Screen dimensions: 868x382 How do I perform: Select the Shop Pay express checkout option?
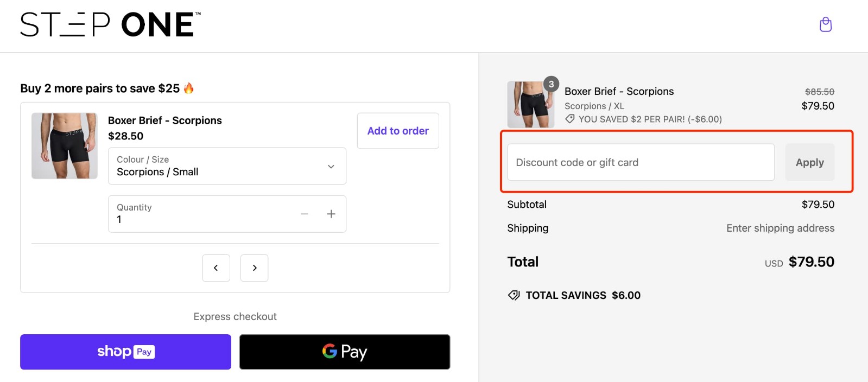point(125,352)
